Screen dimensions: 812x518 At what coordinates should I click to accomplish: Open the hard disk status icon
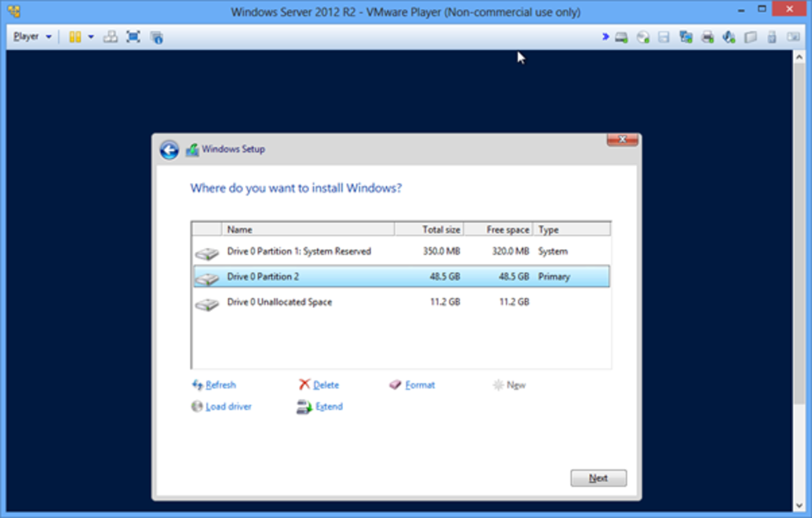[x=621, y=37]
